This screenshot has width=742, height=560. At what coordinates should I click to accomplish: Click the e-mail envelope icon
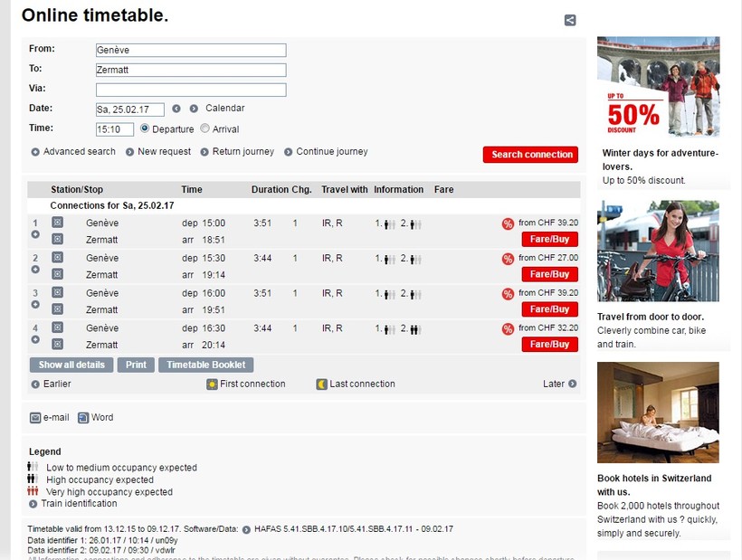point(35,418)
